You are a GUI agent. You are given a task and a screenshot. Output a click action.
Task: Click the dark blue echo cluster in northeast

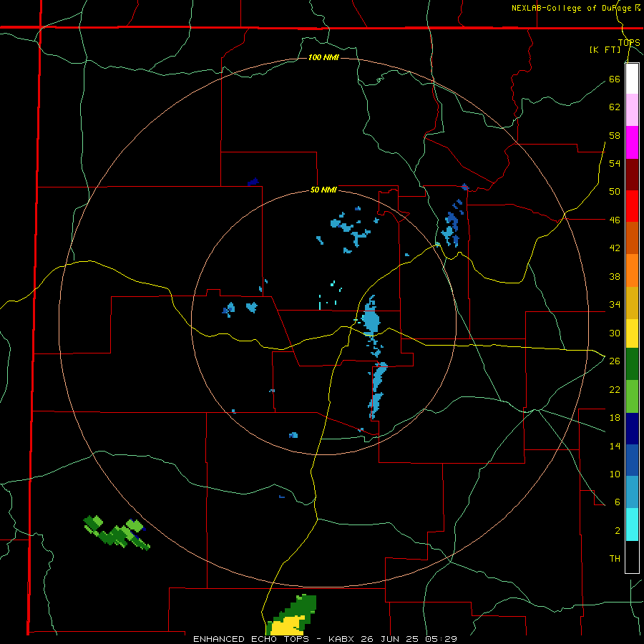click(452, 224)
